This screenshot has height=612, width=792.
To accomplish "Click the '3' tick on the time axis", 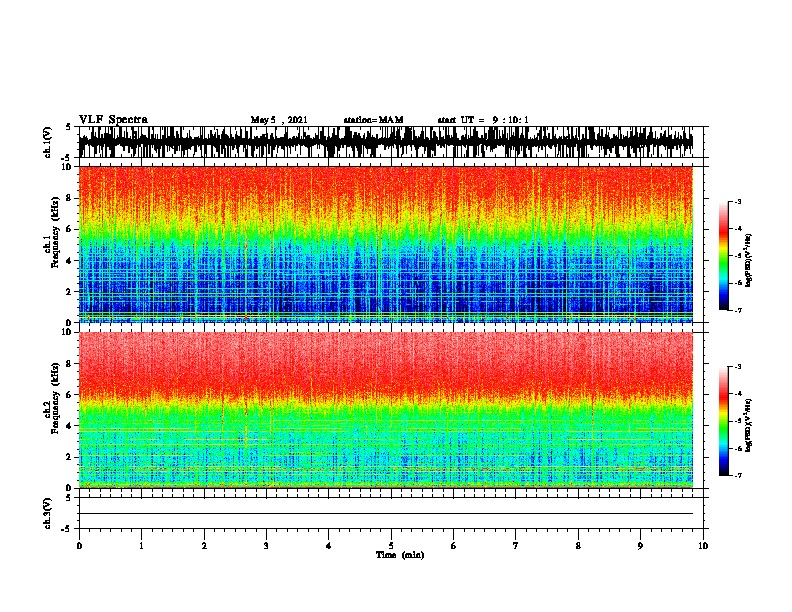I will 266,546.
